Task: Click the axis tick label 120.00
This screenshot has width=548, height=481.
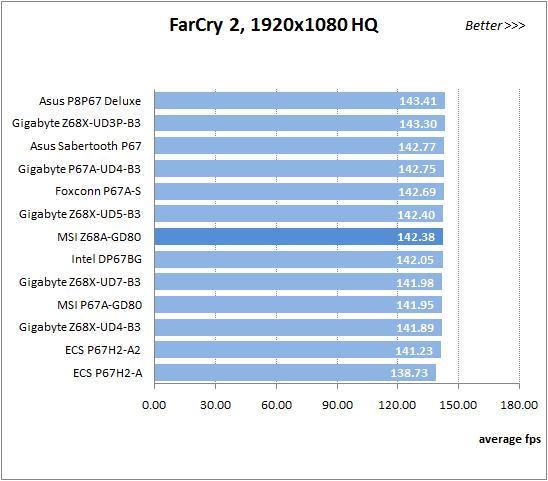Action: 397,405
